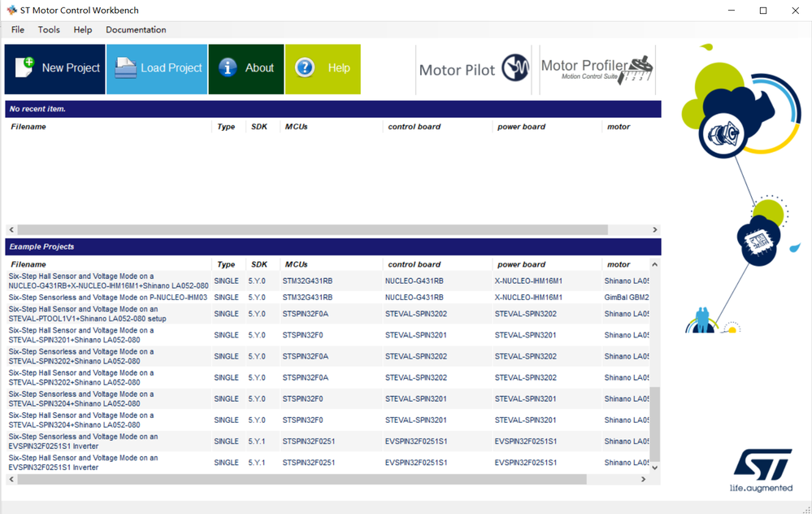Click the green Help button label
812x514 pixels.
[339, 68]
